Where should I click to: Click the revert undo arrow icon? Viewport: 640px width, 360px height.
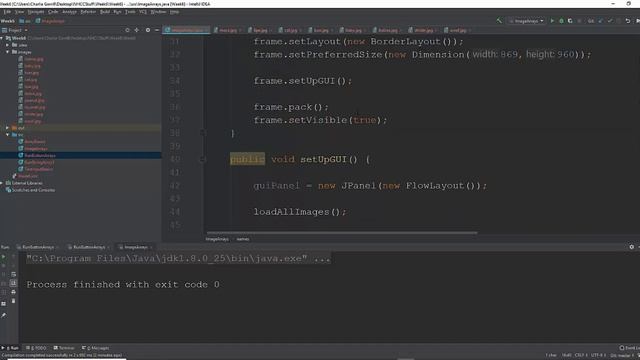pyautogui.click(x=628, y=21)
